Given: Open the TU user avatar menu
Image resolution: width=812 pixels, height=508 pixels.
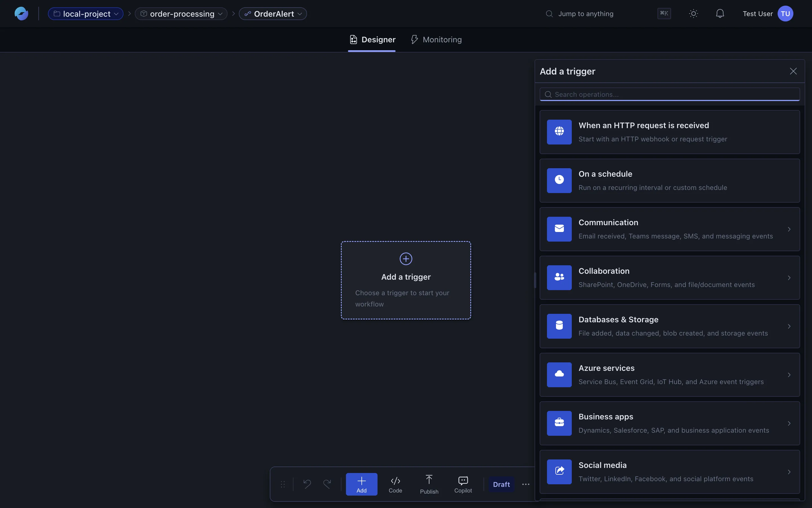Looking at the screenshot, I should (x=785, y=14).
